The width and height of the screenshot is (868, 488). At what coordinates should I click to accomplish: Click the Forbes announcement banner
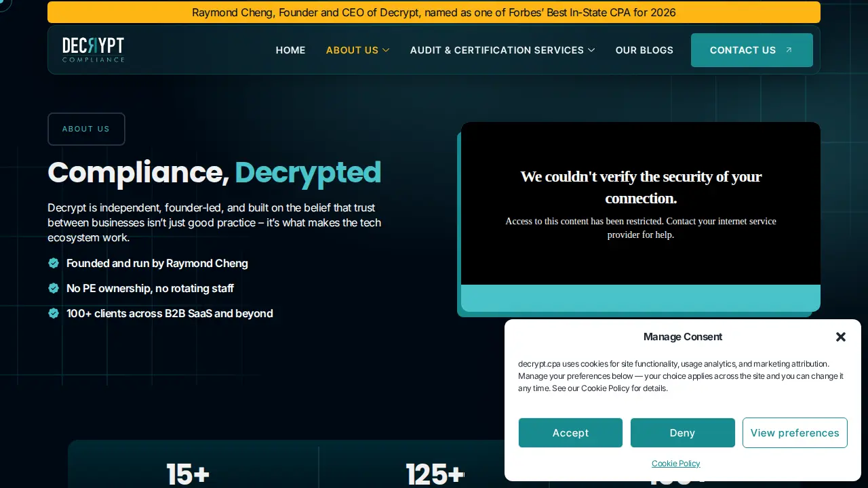pyautogui.click(x=434, y=12)
